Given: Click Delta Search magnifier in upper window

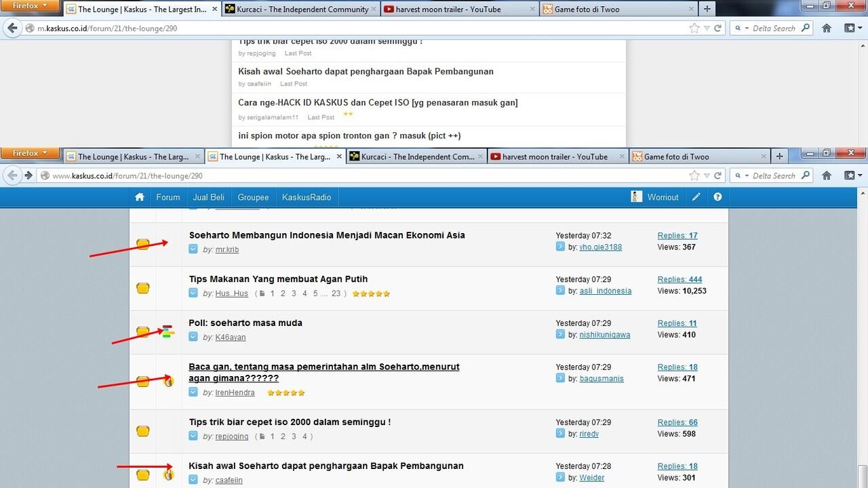Looking at the screenshot, I should (806, 28).
